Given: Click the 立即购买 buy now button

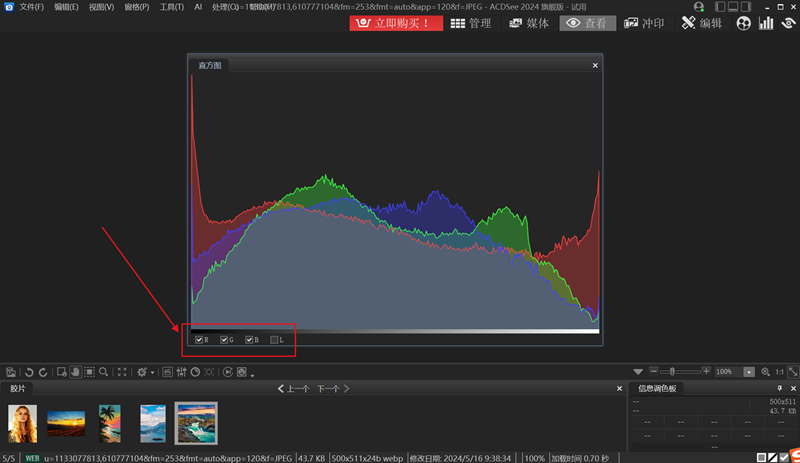Looking at the screenshot, I should point(396,23).
